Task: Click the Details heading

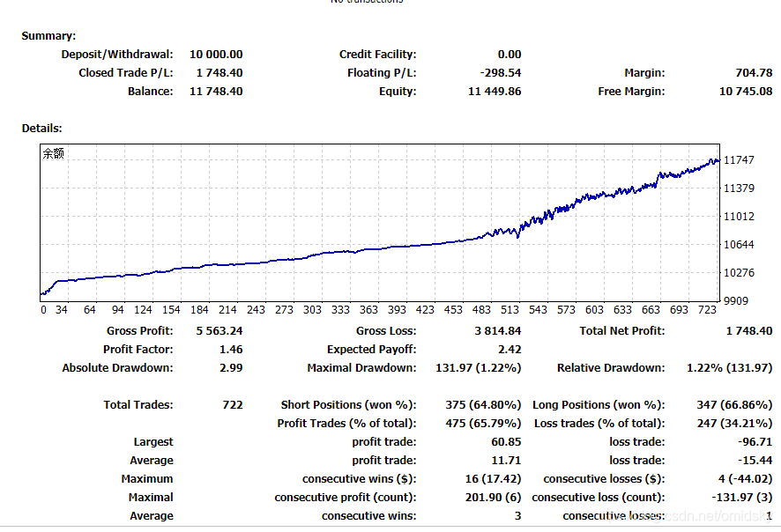Action: click(x=41, y=128)
